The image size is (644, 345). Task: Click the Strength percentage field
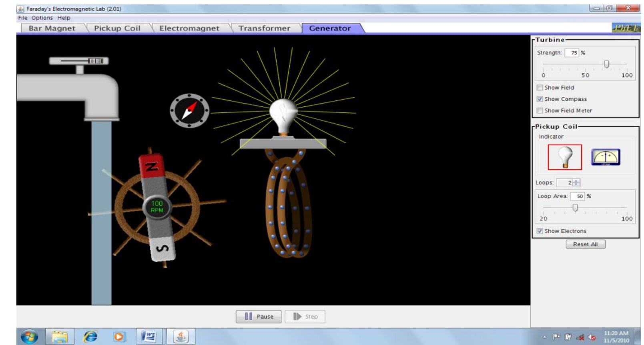click(x=572, y=52)
